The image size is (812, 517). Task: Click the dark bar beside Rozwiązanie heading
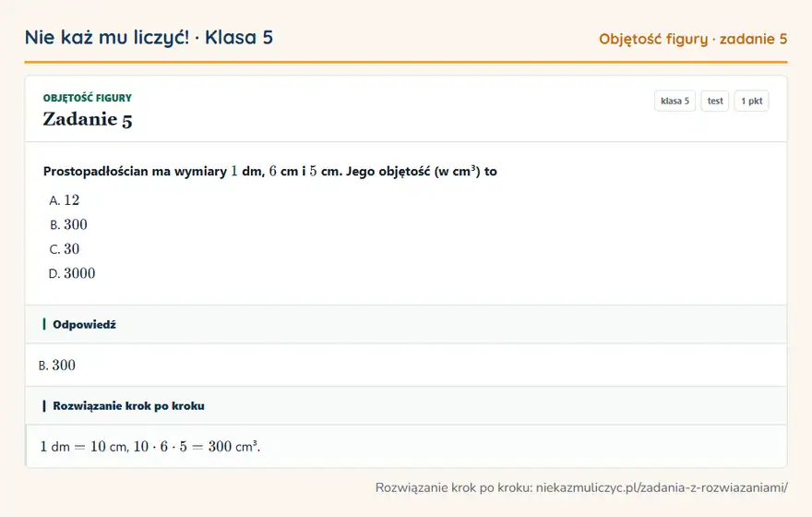click(44, 405)
